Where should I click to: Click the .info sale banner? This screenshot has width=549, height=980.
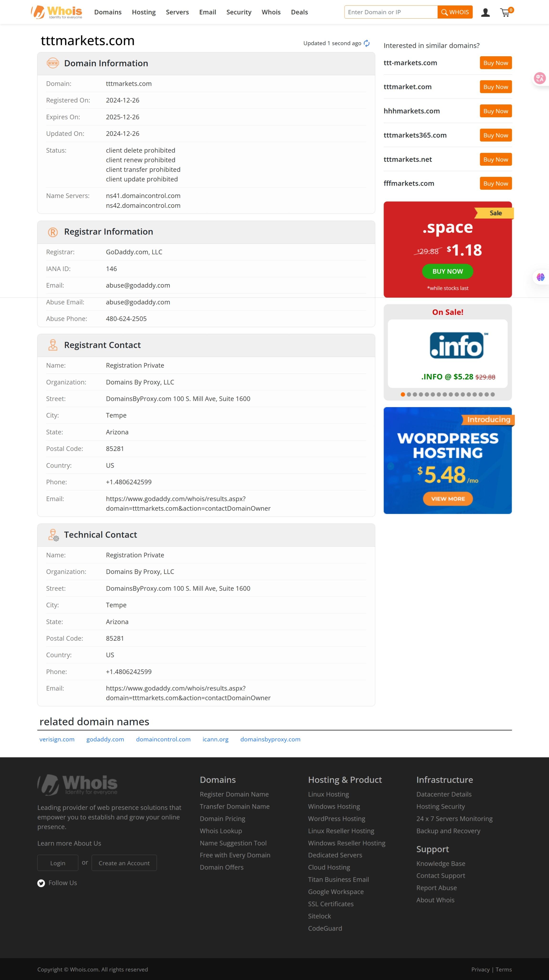(448, 353)
